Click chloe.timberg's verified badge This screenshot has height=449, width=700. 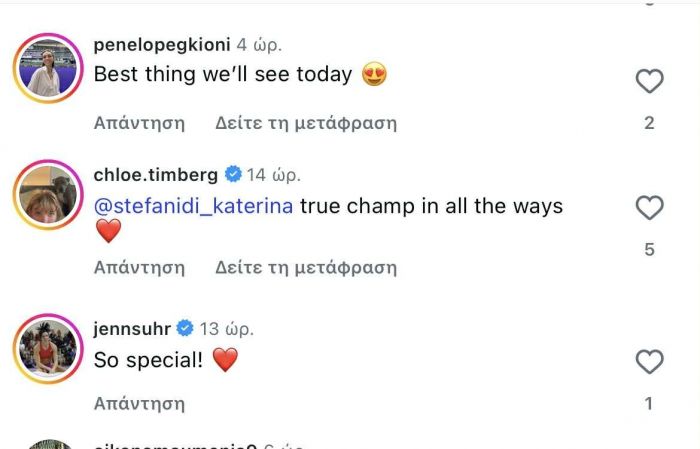233,174
